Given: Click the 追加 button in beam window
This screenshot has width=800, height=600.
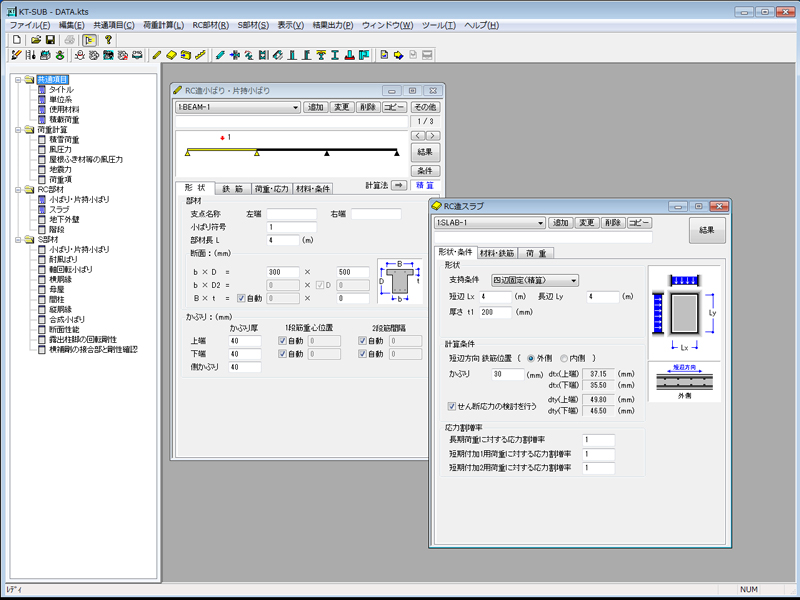Looking at the screenshot, I should 316,107.
